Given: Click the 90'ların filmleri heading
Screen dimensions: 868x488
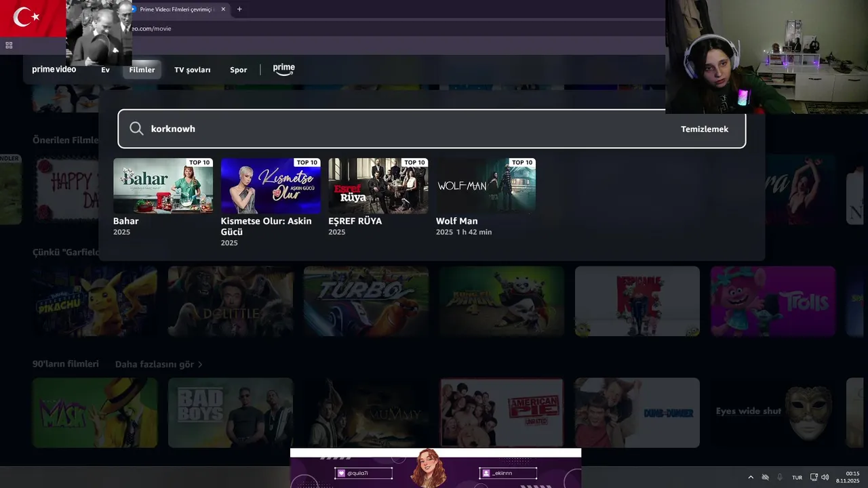Looking at the screenshot, I should coord(66,364).
